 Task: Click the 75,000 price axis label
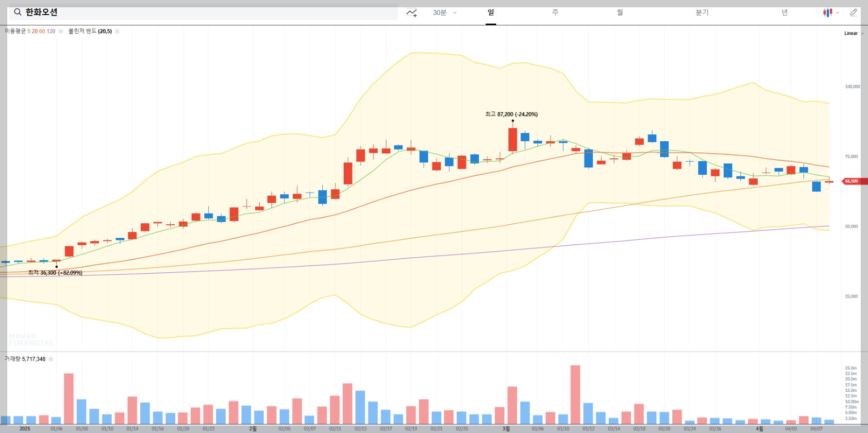pyautogui.click(x=851, y=157)
